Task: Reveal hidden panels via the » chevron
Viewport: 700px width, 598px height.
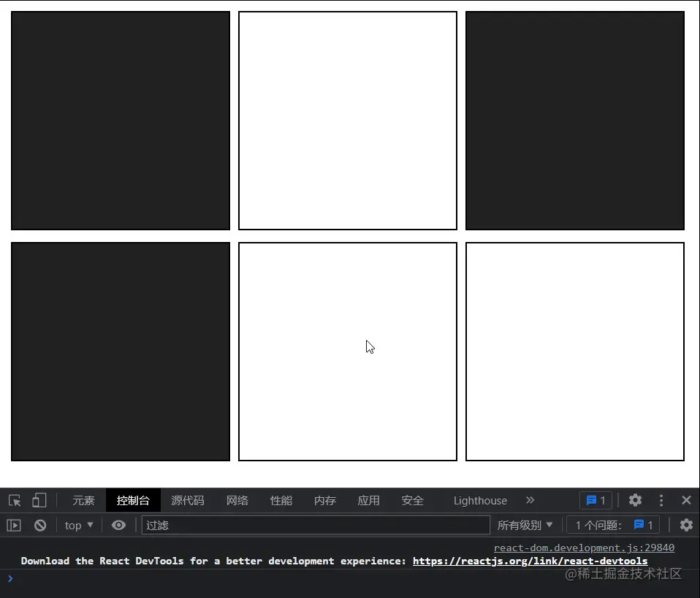Action: [x=530, y=500]
